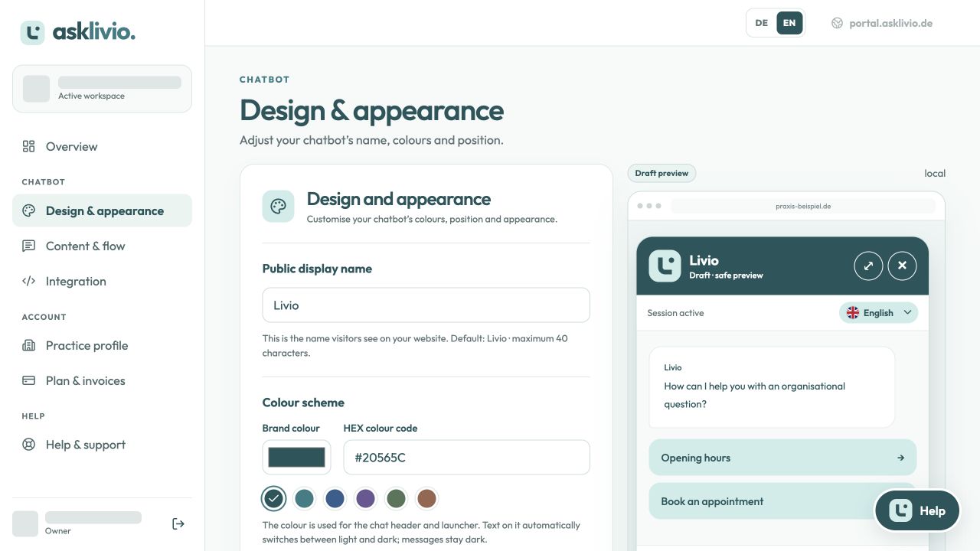
Task: Click the palette icon beside Design & appearance
Action: point(29,210)
